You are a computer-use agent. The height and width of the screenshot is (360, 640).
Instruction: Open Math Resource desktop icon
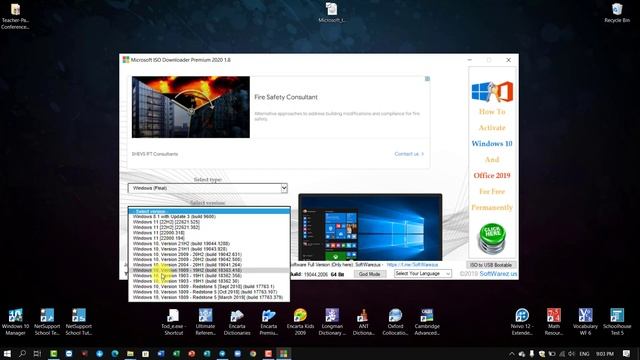(553, 322)
